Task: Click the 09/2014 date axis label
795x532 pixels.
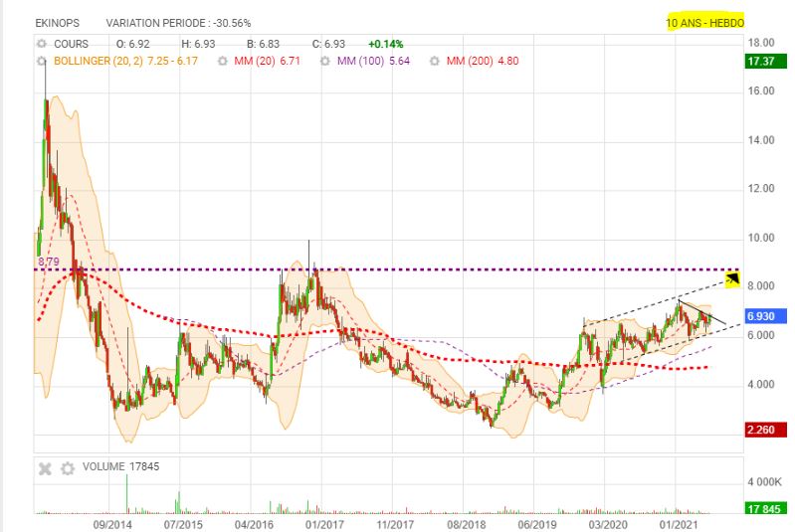Action: [x=112, y=525]
